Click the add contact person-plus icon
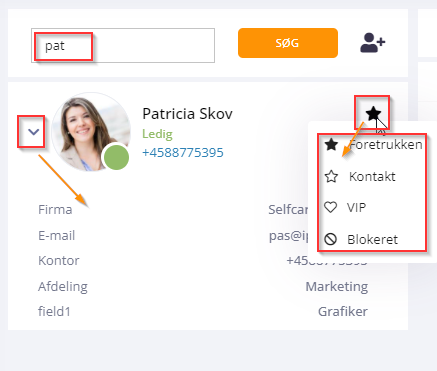 point(373,43)
